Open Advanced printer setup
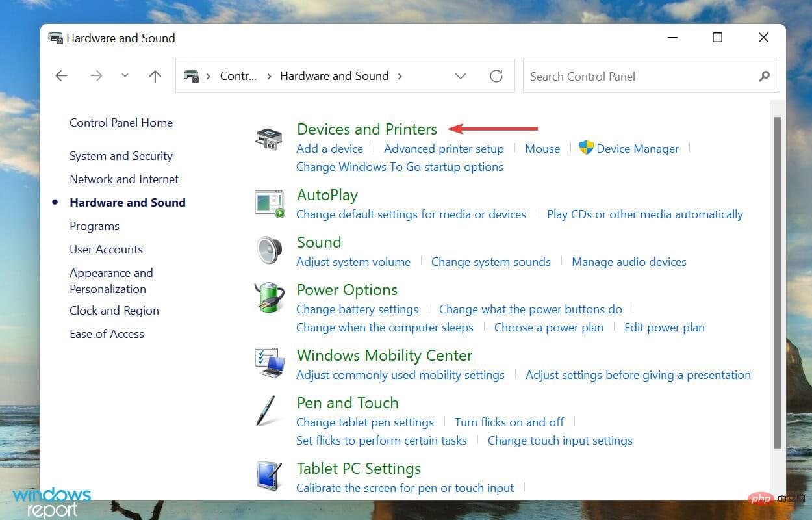This screenshot has height=520, width=812. click(444, 148)
